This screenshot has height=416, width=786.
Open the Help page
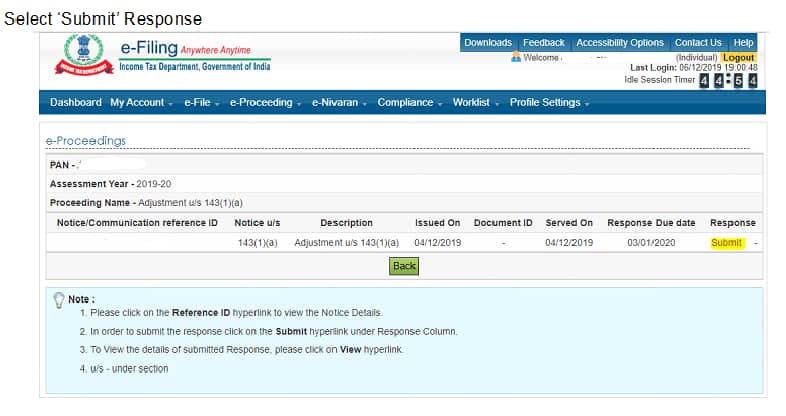(x=743, y=43)
